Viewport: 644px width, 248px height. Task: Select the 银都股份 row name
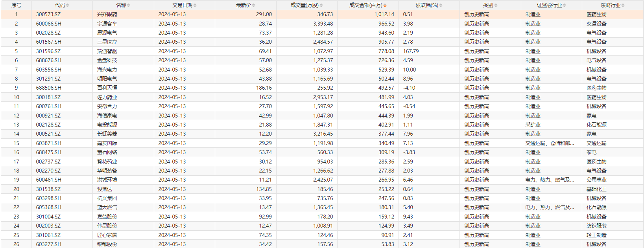click(x=107, y=244)
